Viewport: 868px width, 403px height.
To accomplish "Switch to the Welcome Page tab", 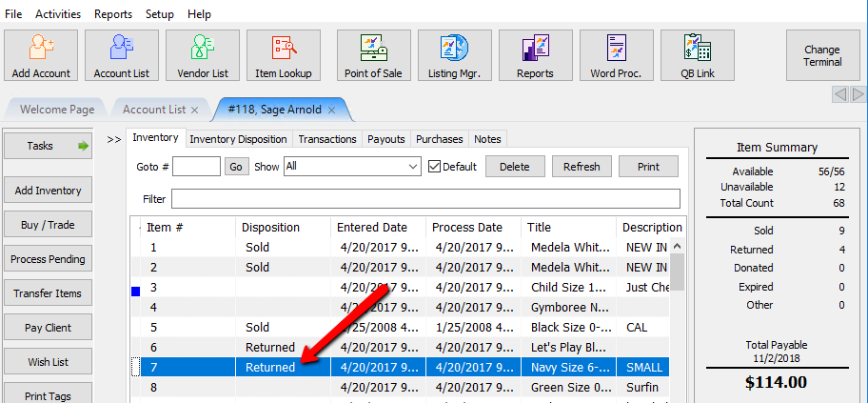I will pos(57,110).
